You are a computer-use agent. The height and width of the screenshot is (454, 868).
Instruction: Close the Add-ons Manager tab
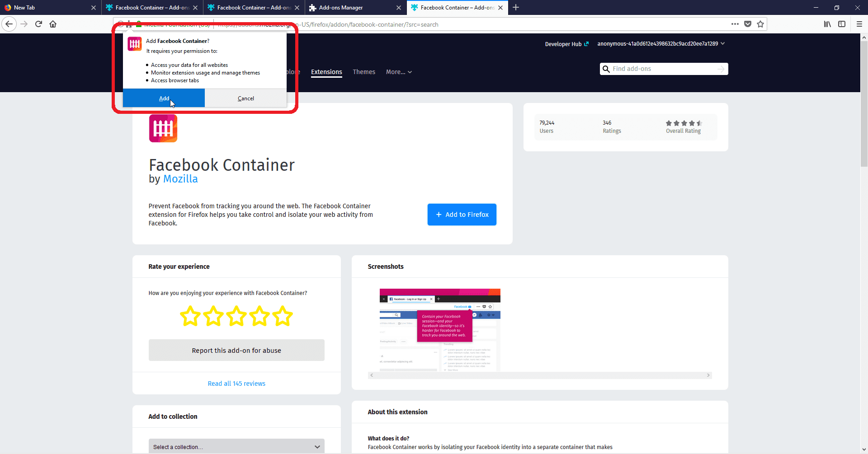pyautogui.click(x=399, y=8)
